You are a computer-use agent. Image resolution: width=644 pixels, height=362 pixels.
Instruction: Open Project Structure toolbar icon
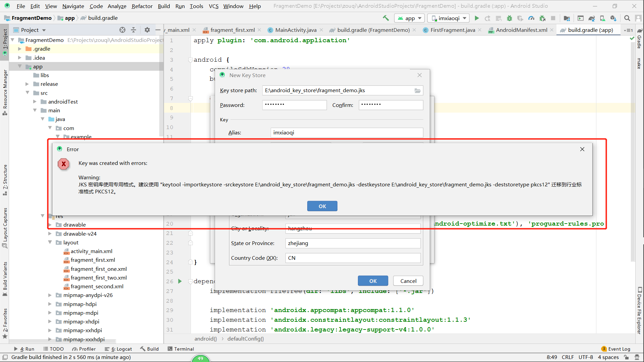567,18
